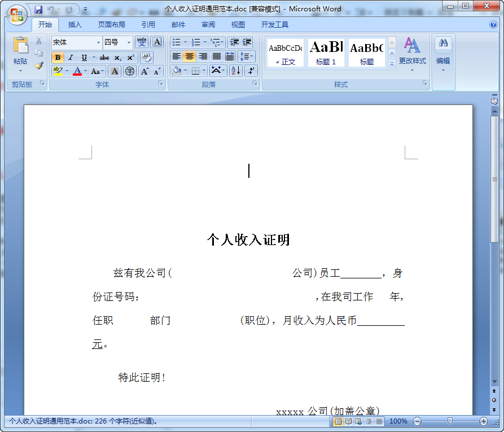Viewport: 504px width, 432px height.
Task: Open the line spacing dropdown
Action: click(x=246, y=56)
